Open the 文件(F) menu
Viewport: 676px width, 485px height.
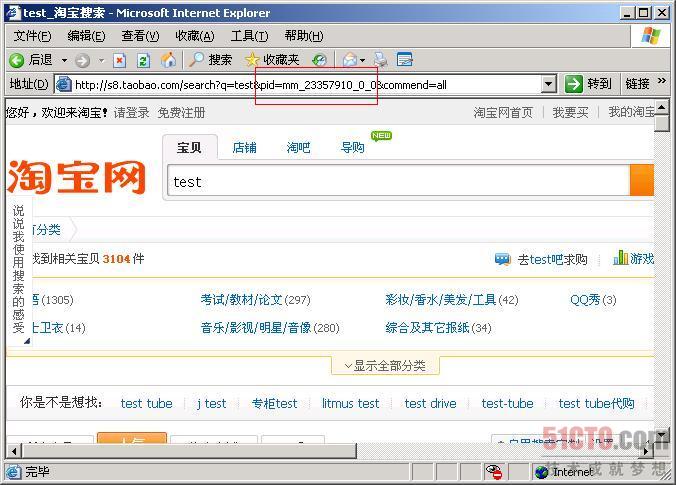coord(32,36)
